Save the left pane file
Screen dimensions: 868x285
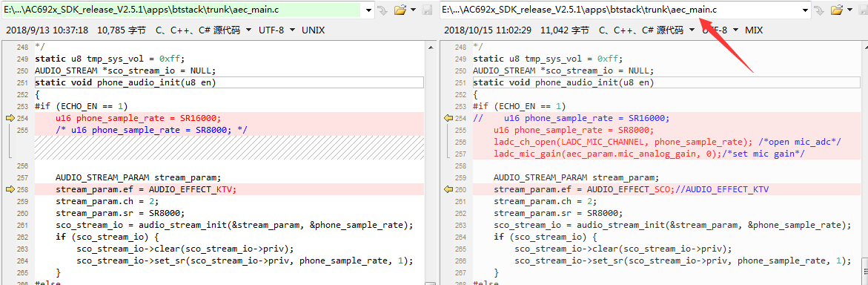(x=427, y=10)
